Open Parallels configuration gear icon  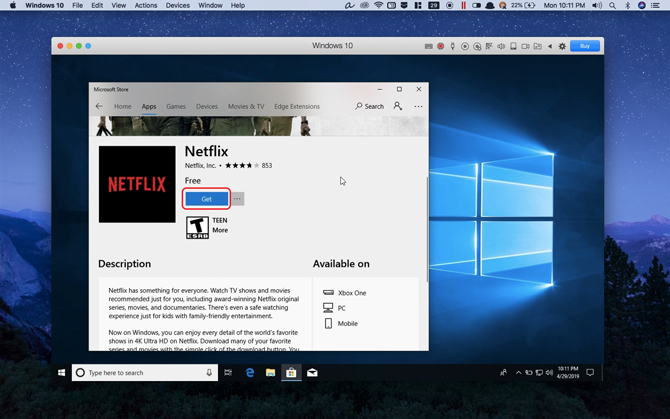[x=562, y=46]
